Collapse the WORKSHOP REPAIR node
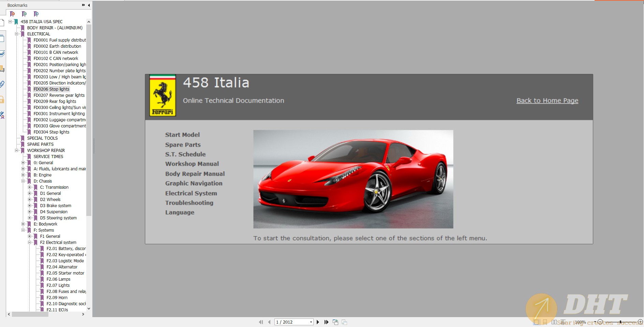The height and width of the screenshot is (327, 644). tap(16, 150)
